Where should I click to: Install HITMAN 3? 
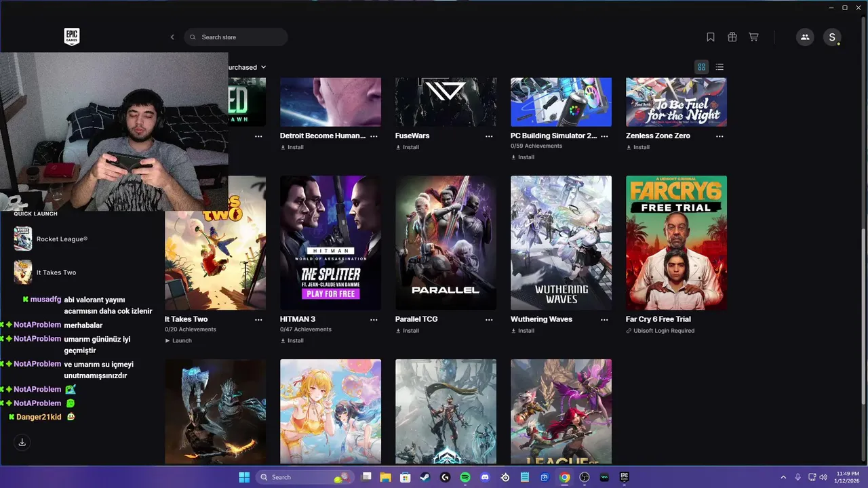click(x=292, y=341)
